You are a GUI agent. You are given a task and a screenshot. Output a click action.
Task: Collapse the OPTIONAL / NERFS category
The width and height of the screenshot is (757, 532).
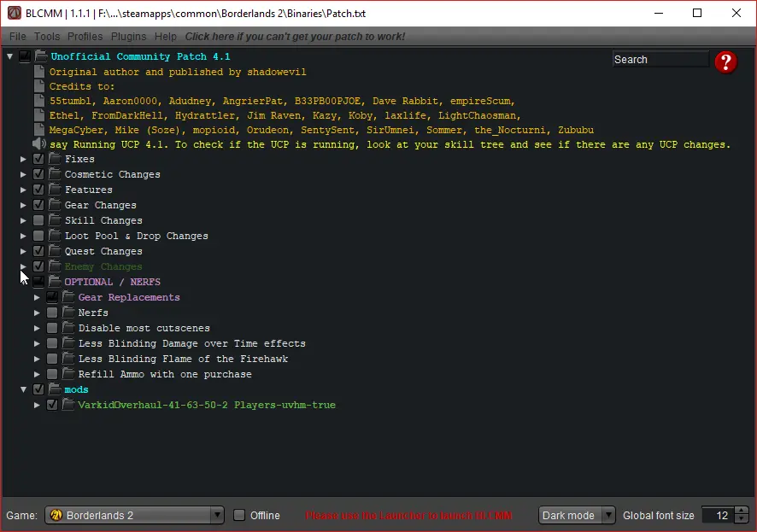tap(24, 282)
